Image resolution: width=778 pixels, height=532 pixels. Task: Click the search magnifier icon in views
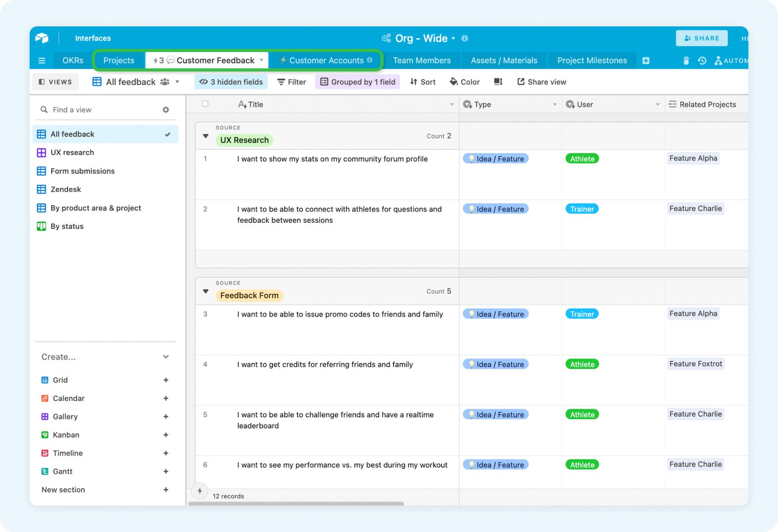pos(44,110)
